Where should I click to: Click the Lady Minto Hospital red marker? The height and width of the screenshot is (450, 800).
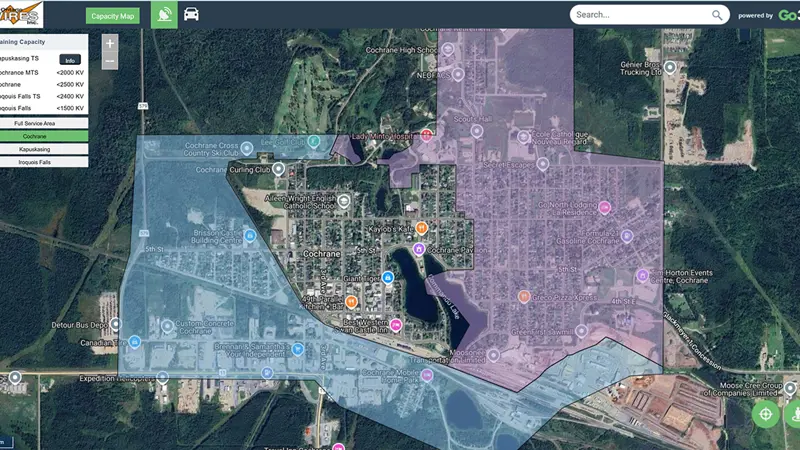point(427,135)
